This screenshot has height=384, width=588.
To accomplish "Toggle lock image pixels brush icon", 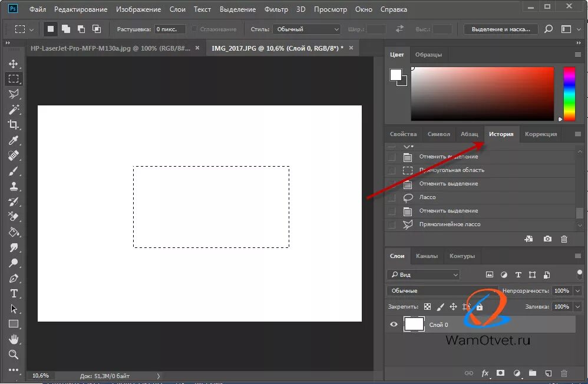I will (441, 307).
